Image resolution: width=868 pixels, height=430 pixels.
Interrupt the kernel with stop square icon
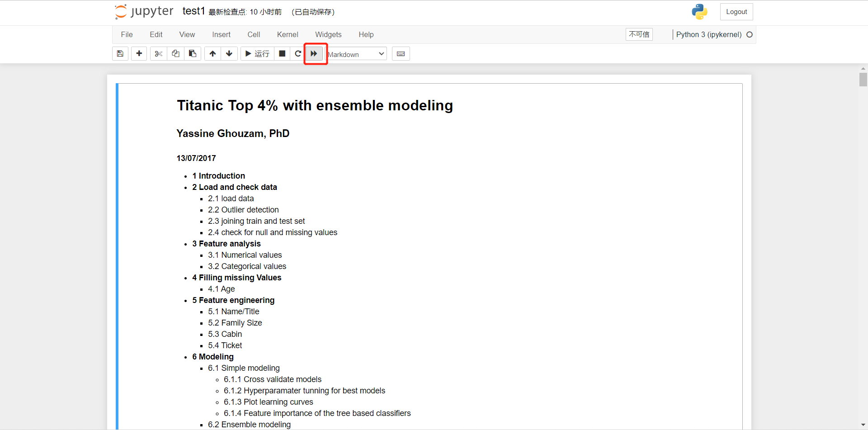[x=282, y=54]
